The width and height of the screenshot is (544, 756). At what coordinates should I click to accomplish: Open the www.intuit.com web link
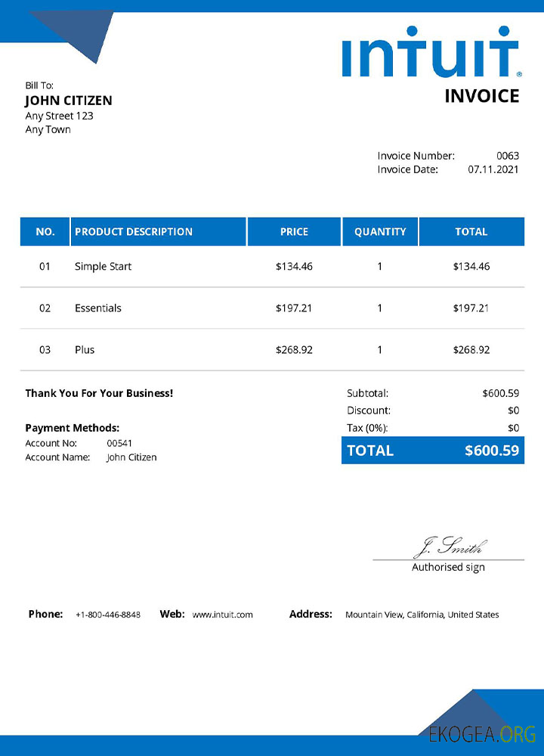[222, 615]
